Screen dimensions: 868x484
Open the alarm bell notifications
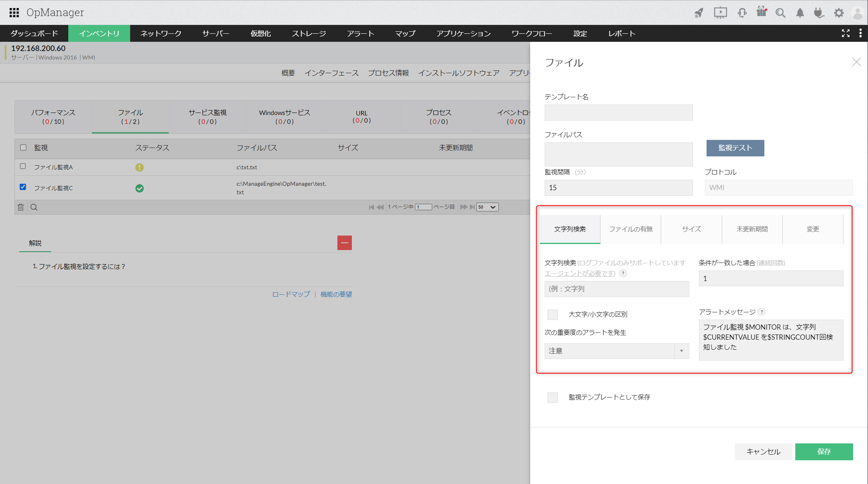point(800,13)
